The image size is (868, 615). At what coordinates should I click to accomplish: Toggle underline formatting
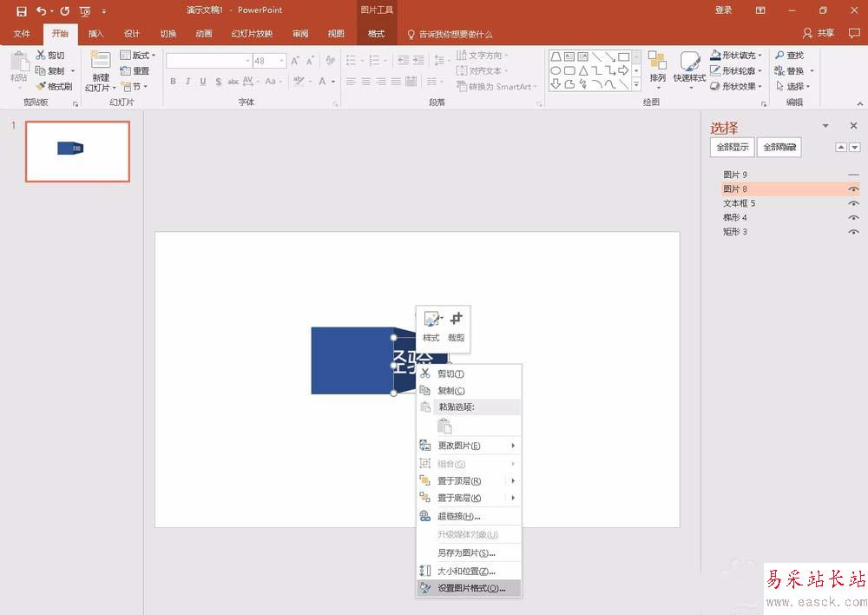pyautogui.click(x=203, y=82)
